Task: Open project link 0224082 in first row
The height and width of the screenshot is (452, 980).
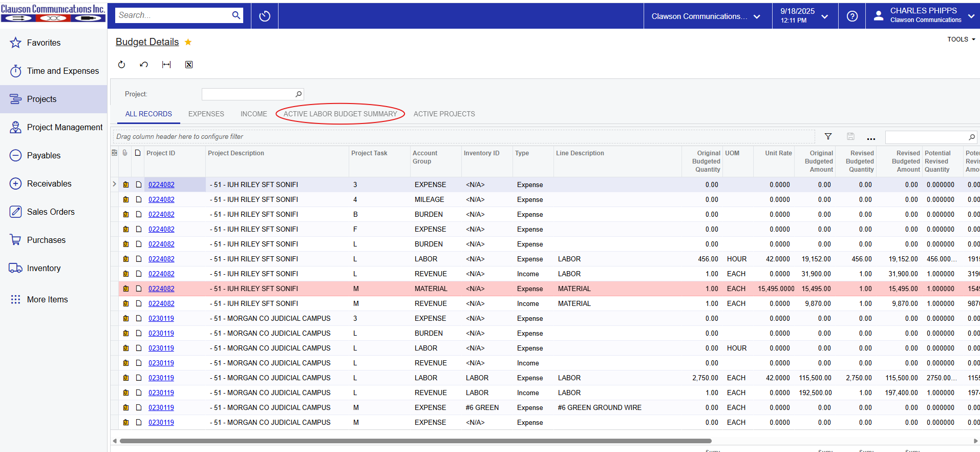Action: [161, 184]
